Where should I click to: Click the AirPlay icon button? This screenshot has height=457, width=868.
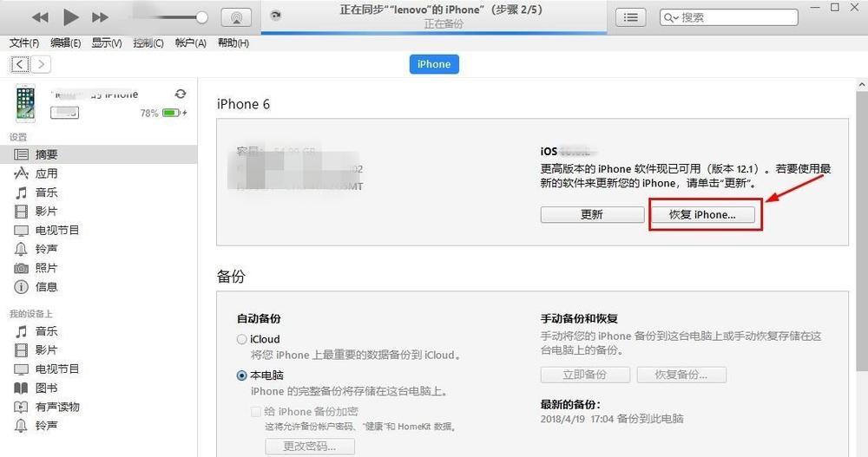click(236, 17)
